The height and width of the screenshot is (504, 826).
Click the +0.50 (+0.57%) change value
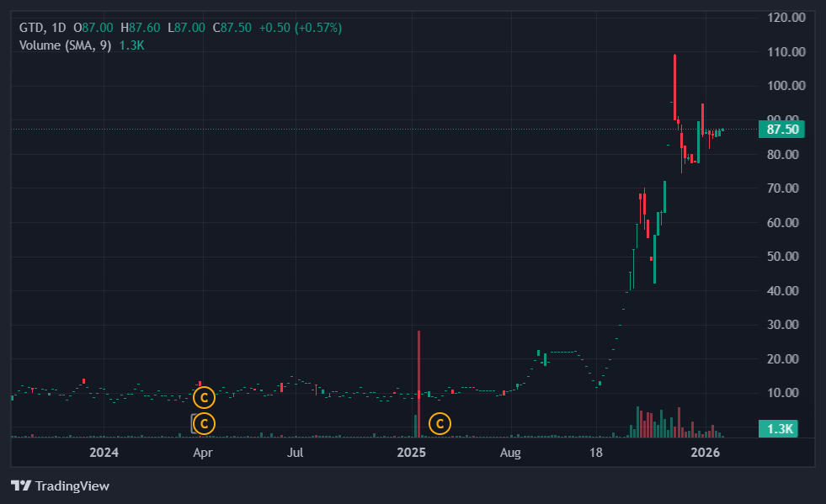(x=300, y=28)
